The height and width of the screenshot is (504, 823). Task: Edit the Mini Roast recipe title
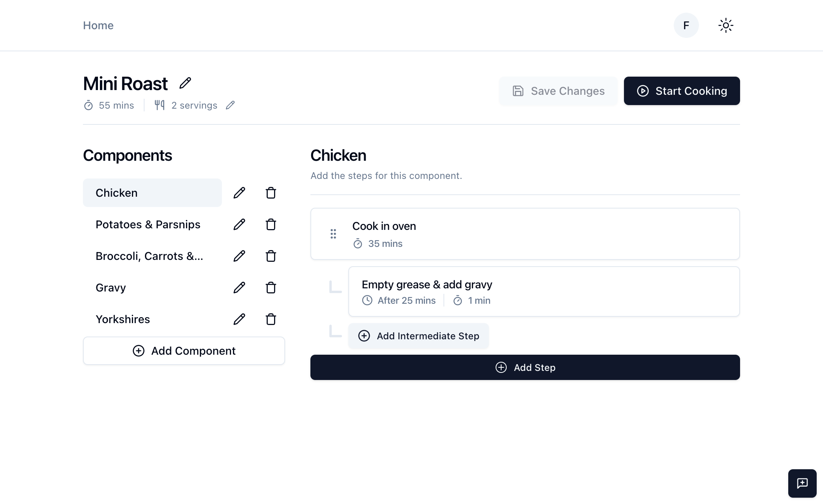[x=184, y=83]
